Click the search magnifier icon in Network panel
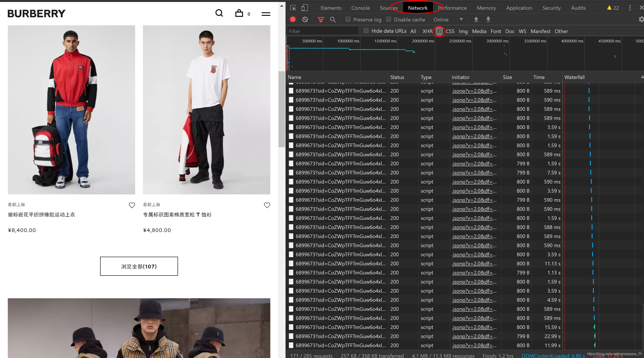The image size is (644, 358). click(x=333, y=19)
